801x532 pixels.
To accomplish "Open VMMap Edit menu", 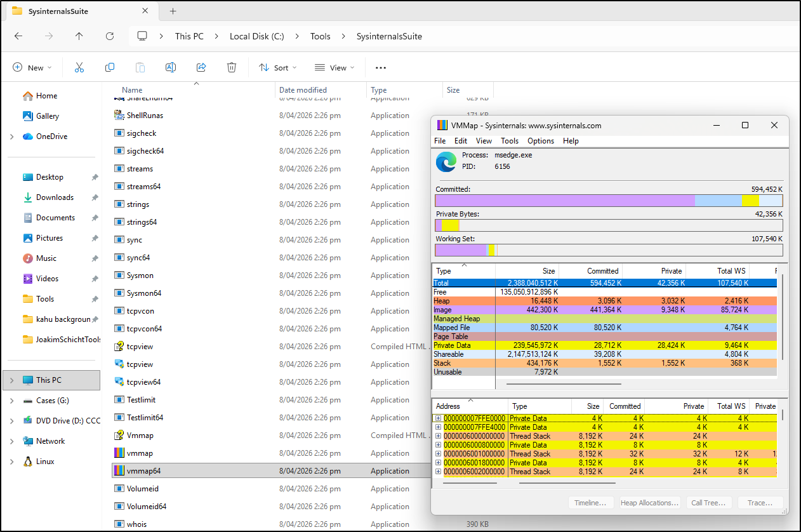I will (x=461, y=141).
